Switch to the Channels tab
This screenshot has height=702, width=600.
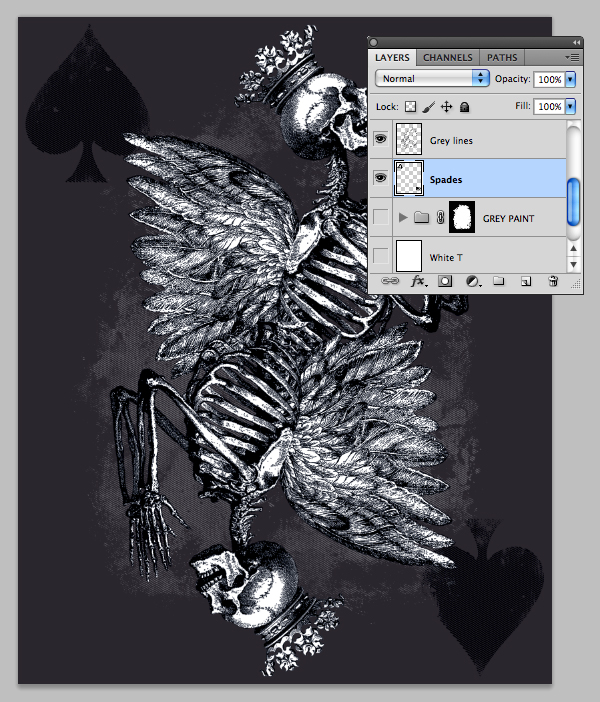[448, 58]
